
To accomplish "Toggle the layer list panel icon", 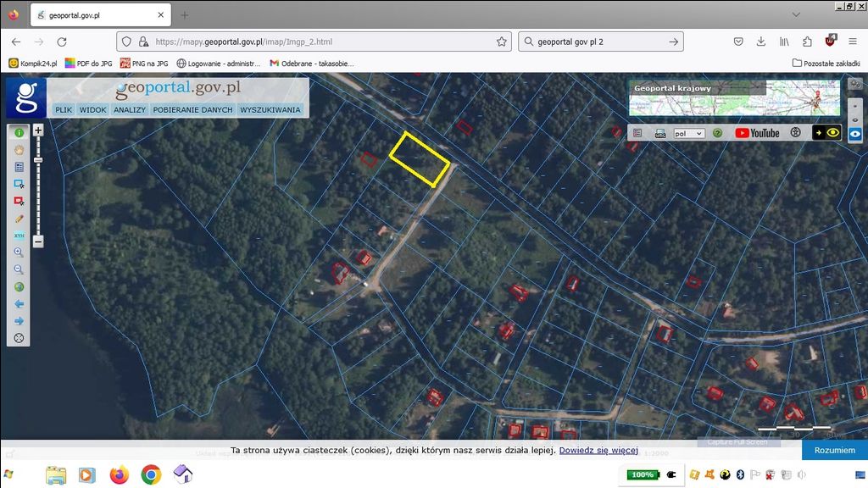I will 637,133.
